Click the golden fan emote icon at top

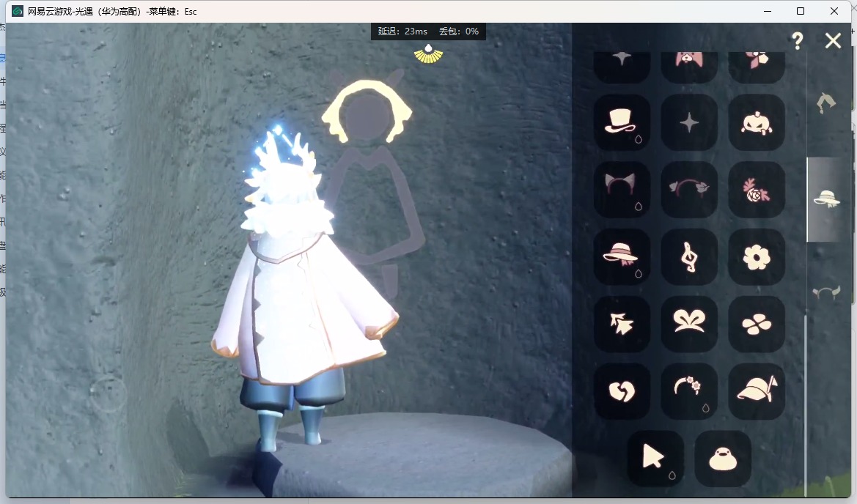point(428,54)
